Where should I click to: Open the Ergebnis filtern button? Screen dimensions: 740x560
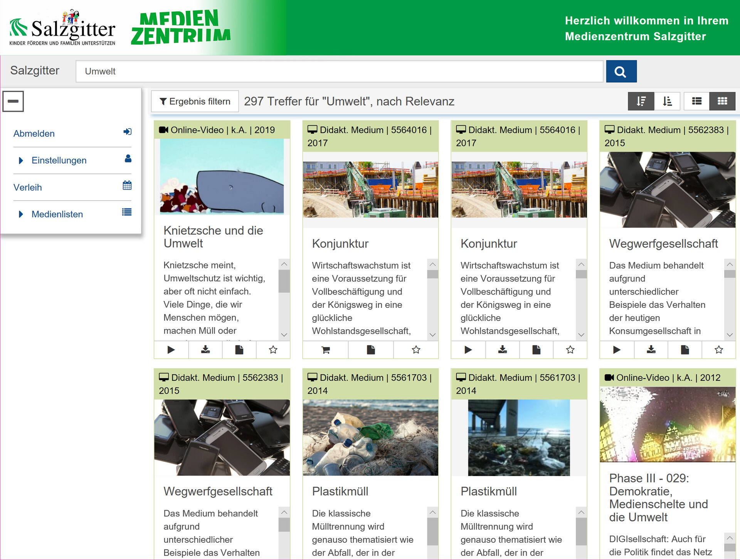coord(195,101)
